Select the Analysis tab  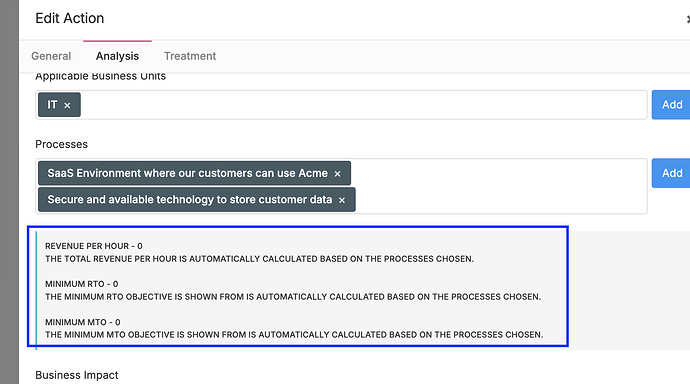(x=117, y=56)
